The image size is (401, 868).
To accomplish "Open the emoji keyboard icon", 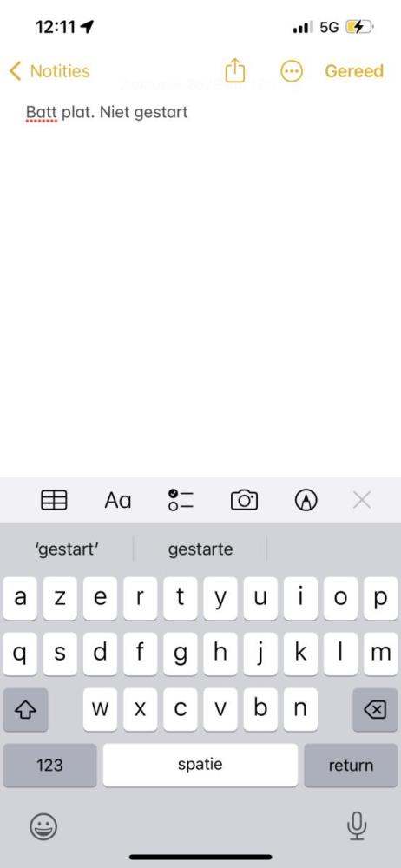I will 43,827.
